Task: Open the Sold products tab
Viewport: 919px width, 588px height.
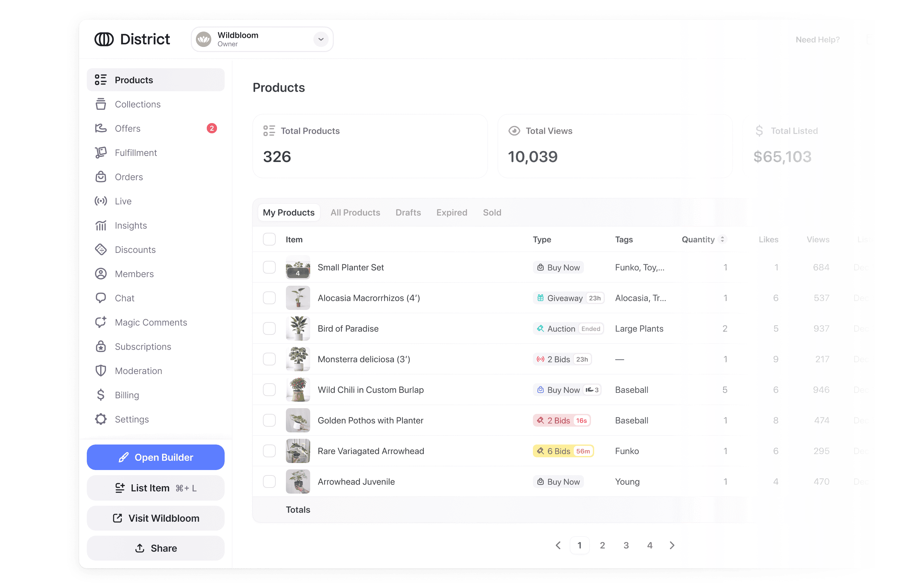Action: click(492, 212)
